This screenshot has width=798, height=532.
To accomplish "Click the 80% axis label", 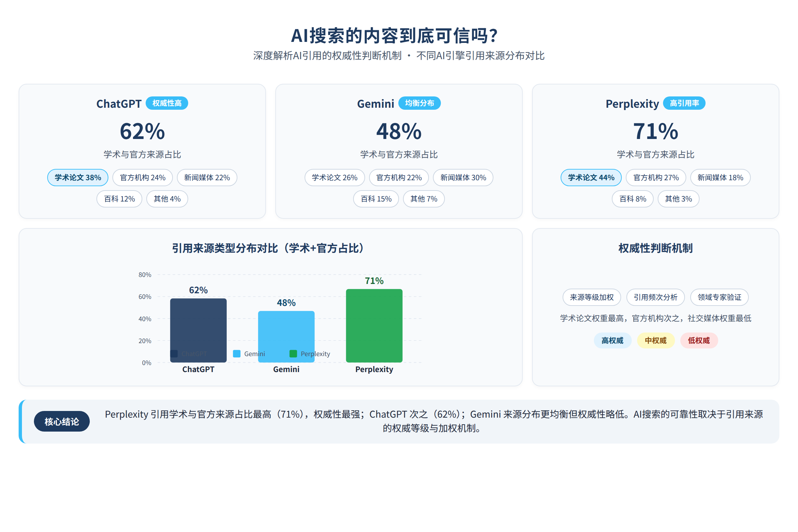I will (x=145, y=275).
